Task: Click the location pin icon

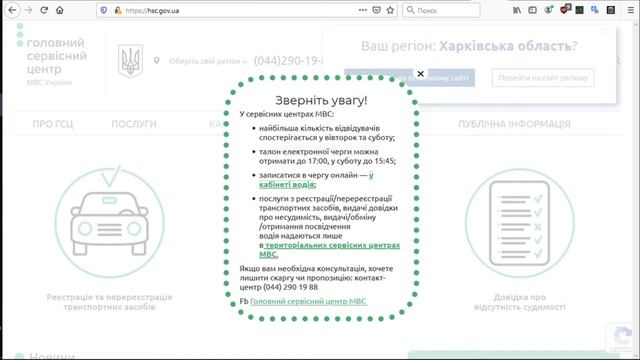Action: [156, 61]
